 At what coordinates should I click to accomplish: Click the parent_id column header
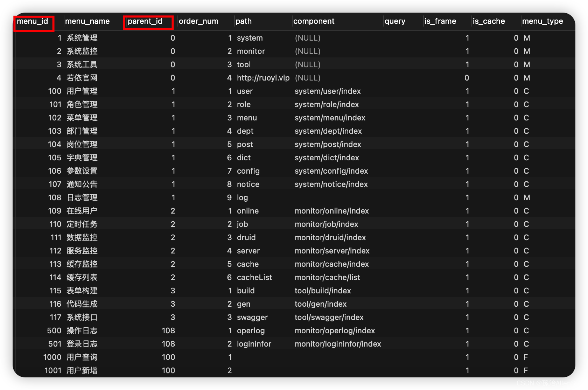click(145, 21)
